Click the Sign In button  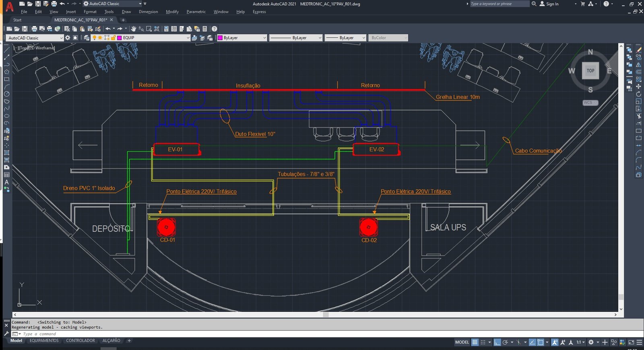point(549,4)
